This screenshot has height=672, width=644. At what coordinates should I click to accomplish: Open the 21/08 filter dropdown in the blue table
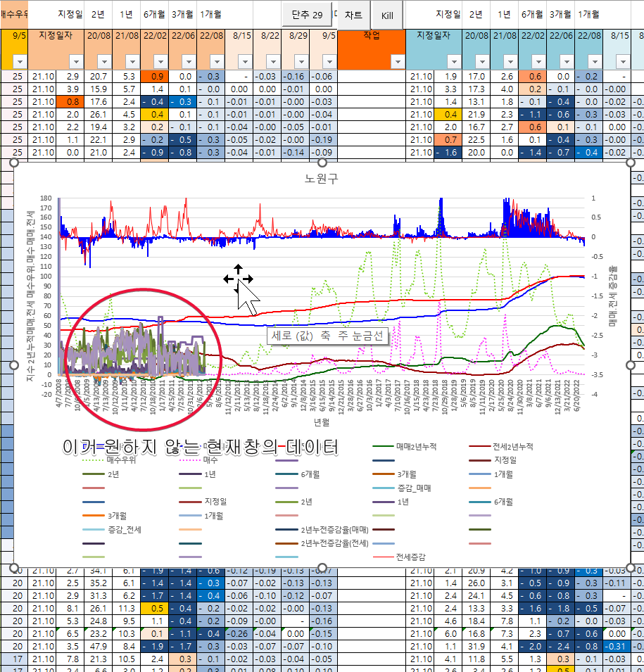click(x=510, y=62)
